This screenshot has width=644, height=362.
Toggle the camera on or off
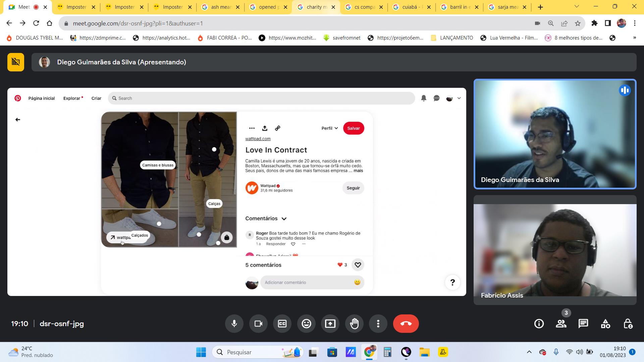tap(258, 323)
